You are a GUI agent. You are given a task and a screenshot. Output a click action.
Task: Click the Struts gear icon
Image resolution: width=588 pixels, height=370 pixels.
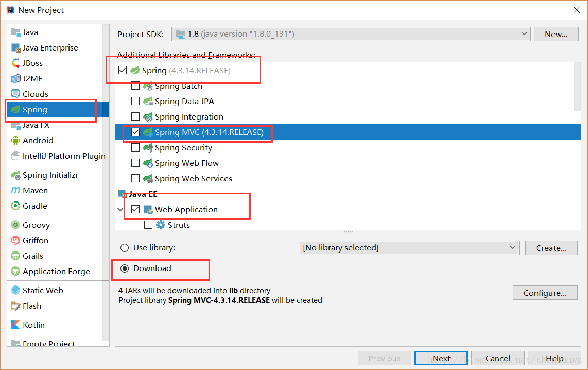tap(161, 225)
